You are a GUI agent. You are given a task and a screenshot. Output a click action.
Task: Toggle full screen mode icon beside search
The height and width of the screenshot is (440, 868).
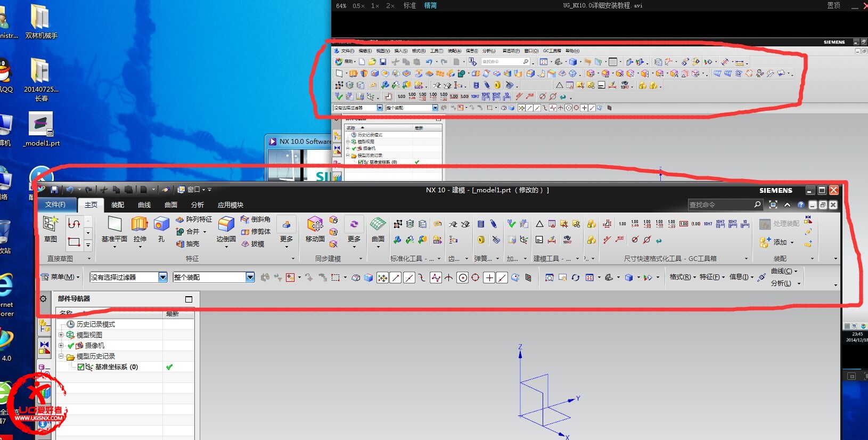point(773,205)
